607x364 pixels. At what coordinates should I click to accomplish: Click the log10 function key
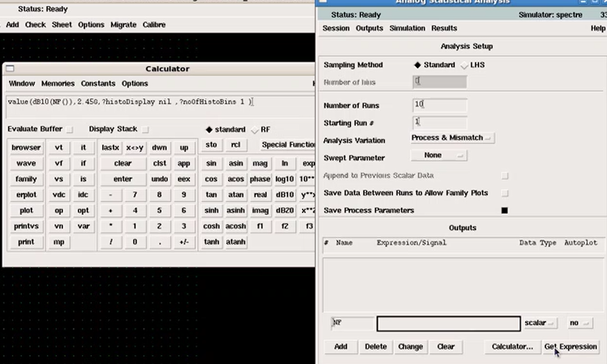click(285, 179)
